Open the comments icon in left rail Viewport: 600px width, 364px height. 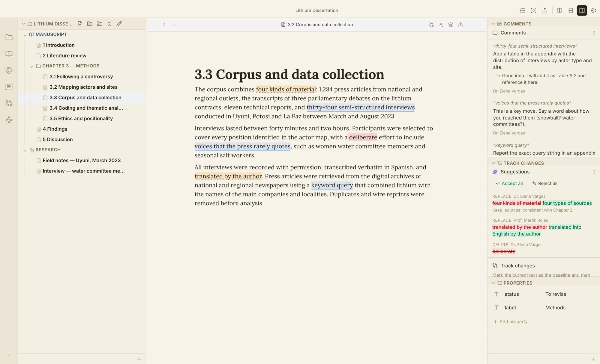tap(9, 87)
